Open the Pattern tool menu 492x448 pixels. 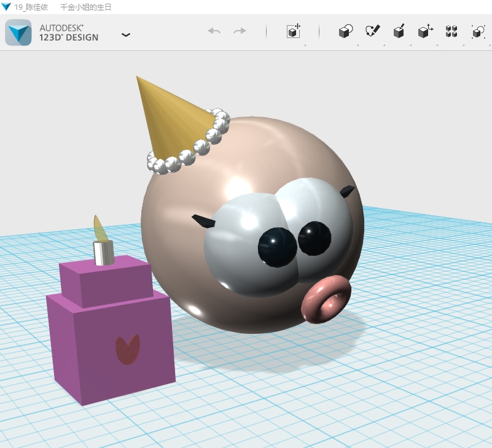click(x=451, y=31)
